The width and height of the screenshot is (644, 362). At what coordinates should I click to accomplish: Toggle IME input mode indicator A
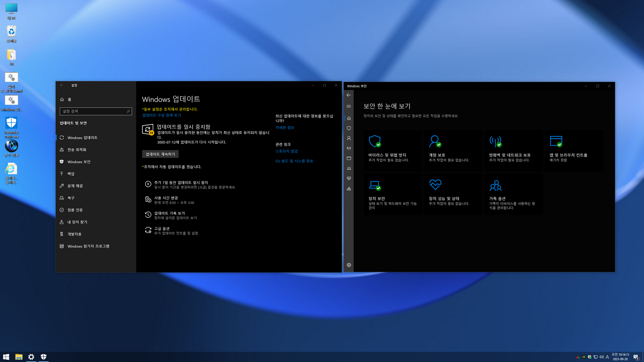point(607,357)
